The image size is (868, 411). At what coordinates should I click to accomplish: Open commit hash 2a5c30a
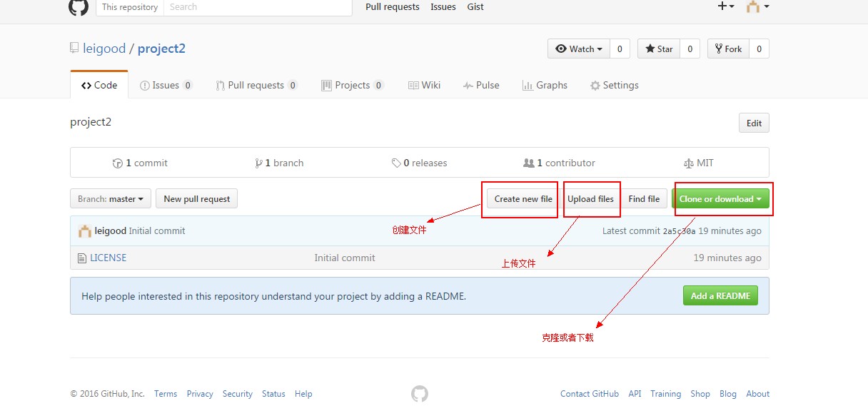tap(679, 231)
